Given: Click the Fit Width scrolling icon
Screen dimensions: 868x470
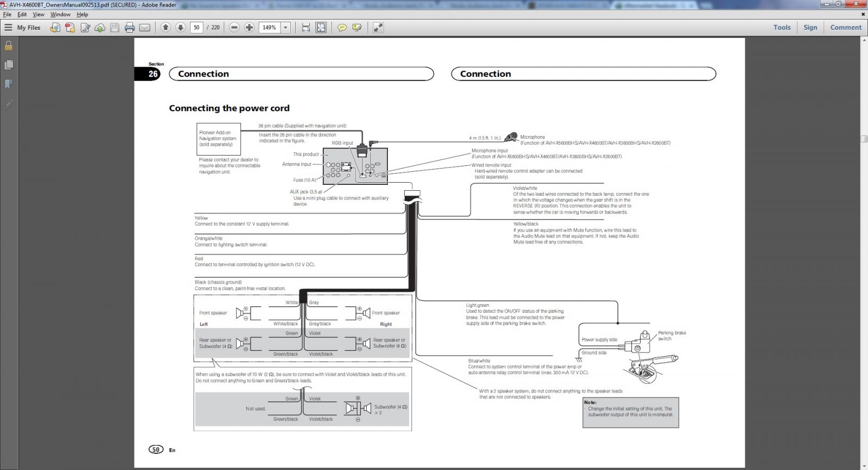Looking at the screenshot, I should (306, 28).
